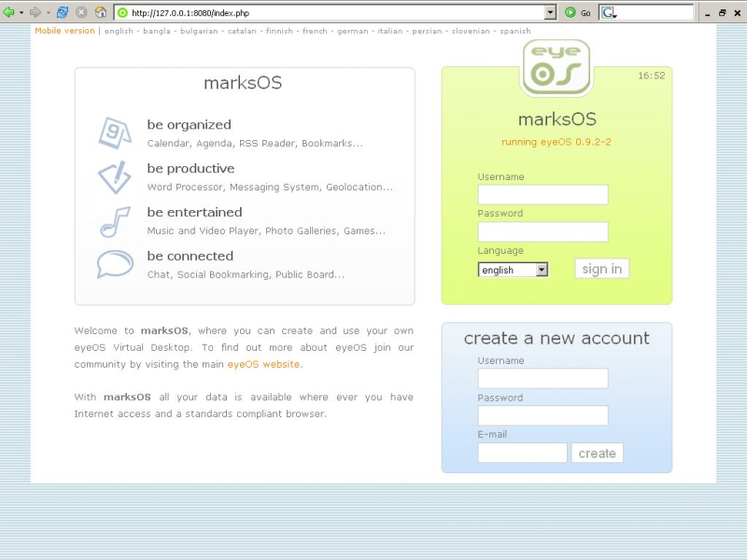Switch the page language to english
The width and height of the screenshot is (747, 560).
click(120, 31)
